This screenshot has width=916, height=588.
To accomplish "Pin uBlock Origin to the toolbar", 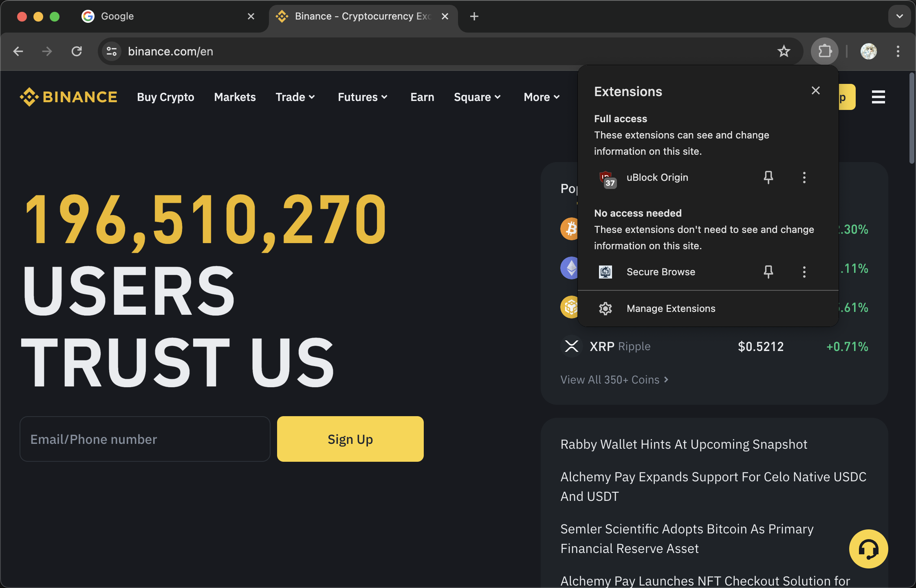I will point(768,178).
